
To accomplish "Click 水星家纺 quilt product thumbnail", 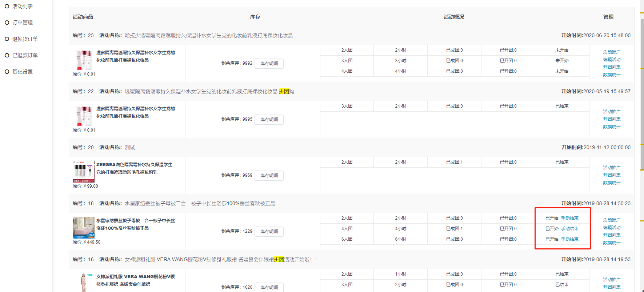I will coord(84,228).
